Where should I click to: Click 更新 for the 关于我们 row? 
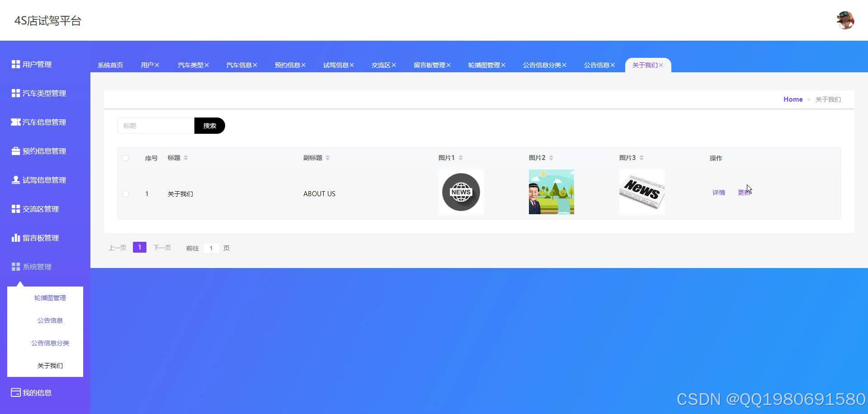[744, 193]
